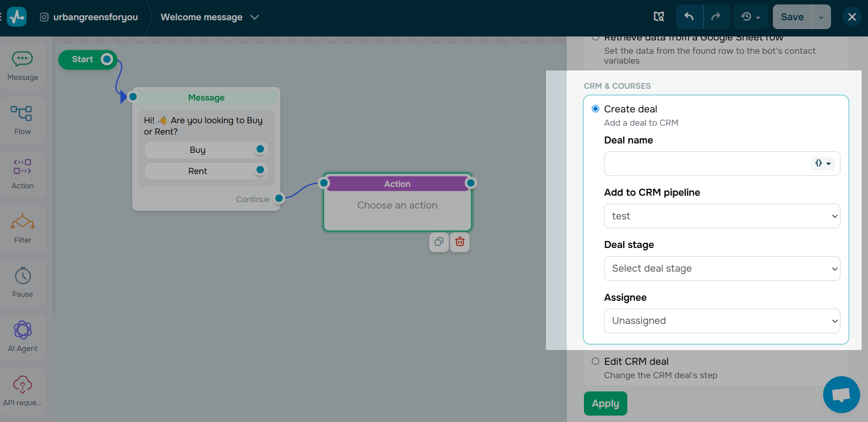The height and width of the screenshot is (422, 868).
Task: Select the Create deal radio button
Action: click(x=595, y=109)
